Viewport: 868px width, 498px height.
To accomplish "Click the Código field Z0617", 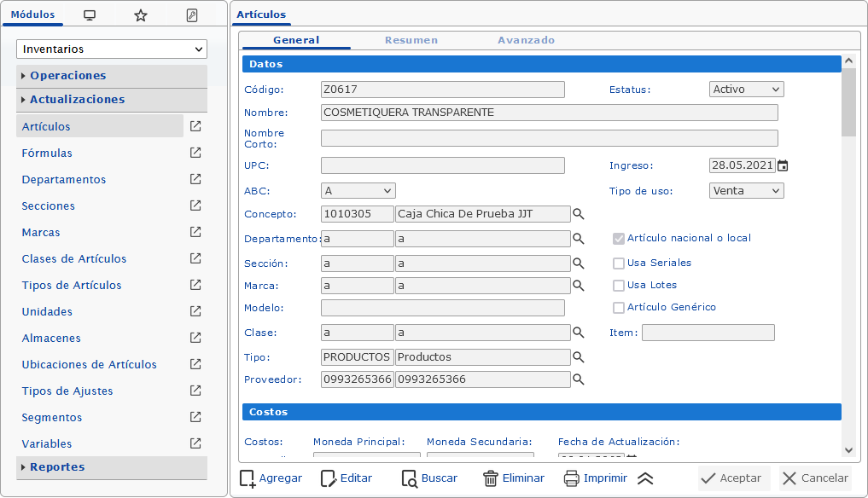I will coord(443,90).
